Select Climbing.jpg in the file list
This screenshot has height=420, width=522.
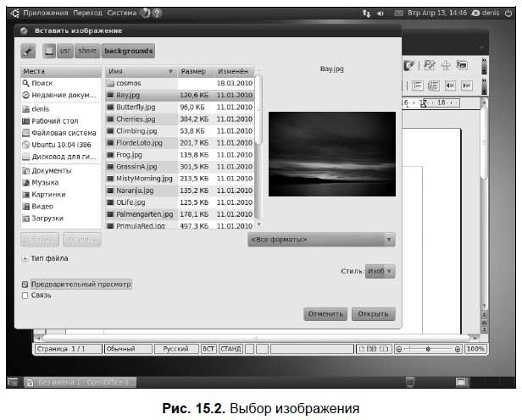[x=180, y=131]
